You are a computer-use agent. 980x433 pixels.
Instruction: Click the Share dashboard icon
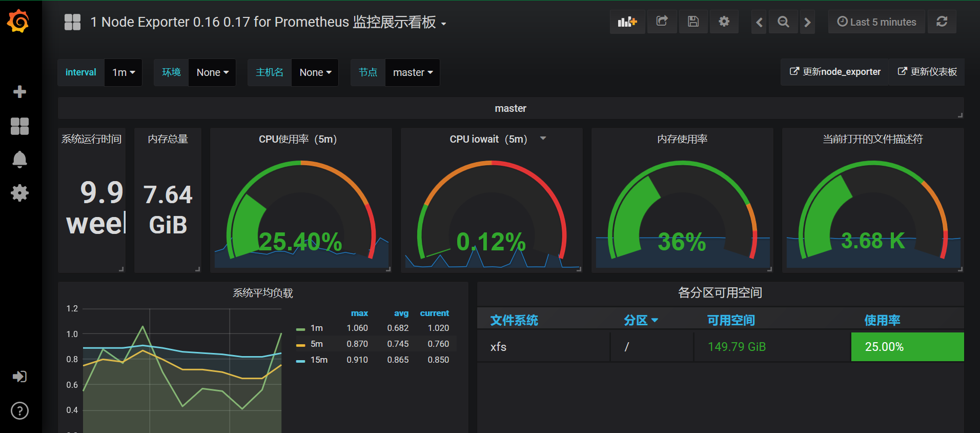coord(662,22)
